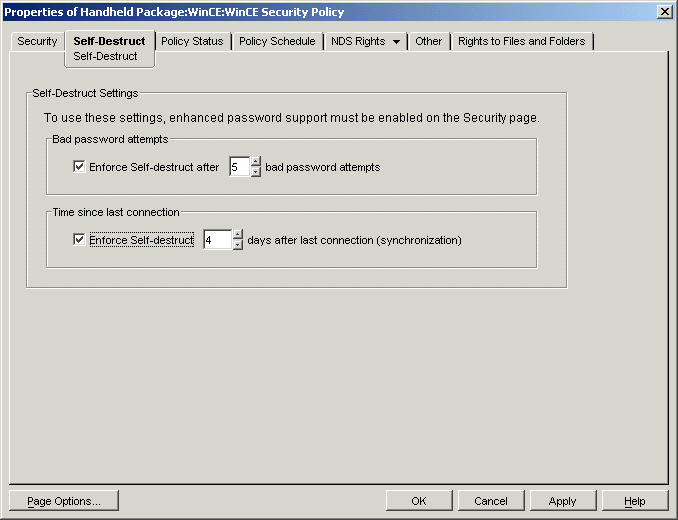Apply the policy changes
The height and width of the screenshot is (520, 678).
point(562,501)
